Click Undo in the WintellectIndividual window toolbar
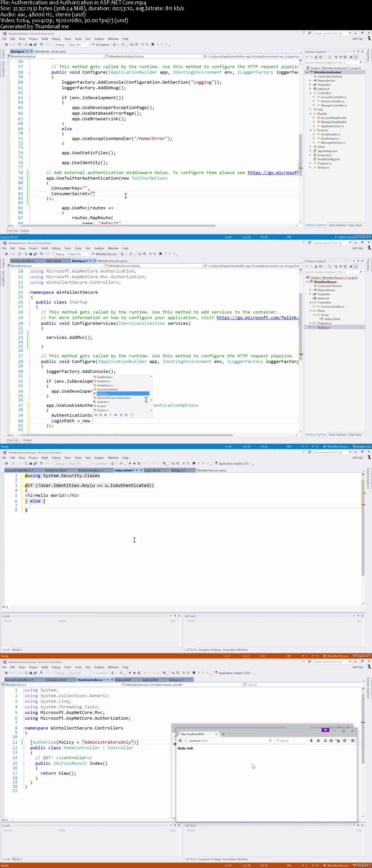 tap(41, 45)
